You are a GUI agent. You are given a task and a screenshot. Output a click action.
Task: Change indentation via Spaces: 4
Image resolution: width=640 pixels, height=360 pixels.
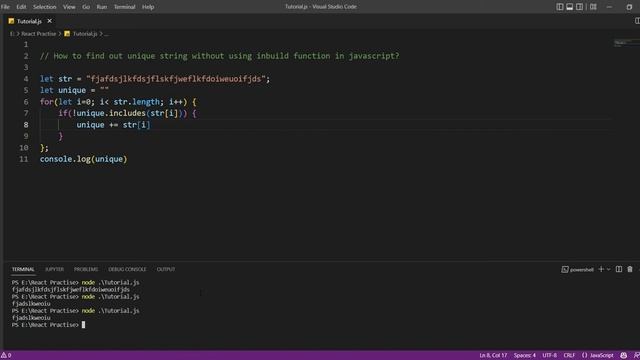(x=524, y=356)
